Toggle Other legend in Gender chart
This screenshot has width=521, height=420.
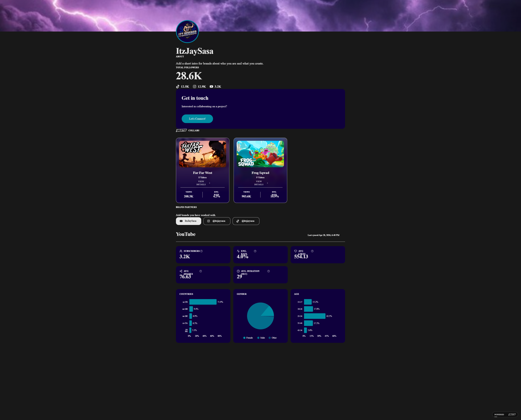tap(273, 338)
